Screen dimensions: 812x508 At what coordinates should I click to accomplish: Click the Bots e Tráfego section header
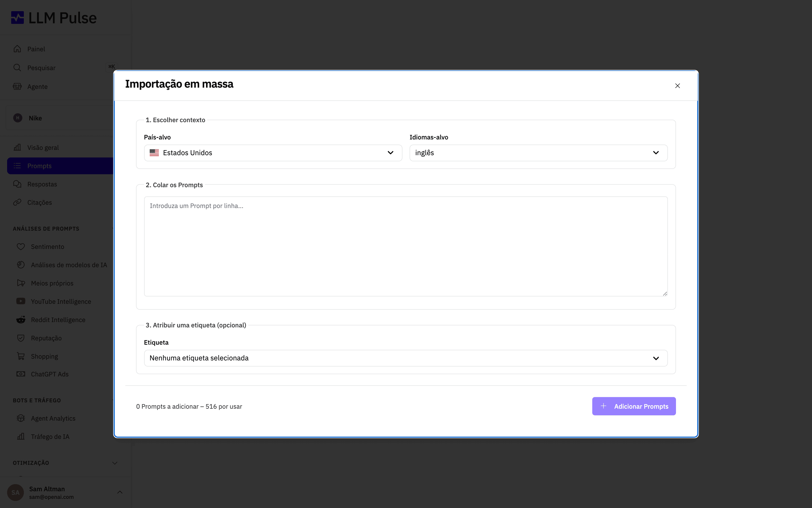[37, 401]
